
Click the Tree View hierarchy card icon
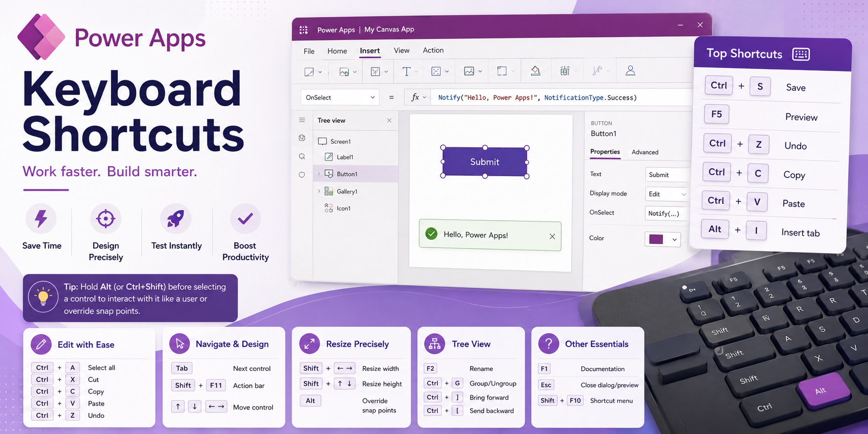434,344
